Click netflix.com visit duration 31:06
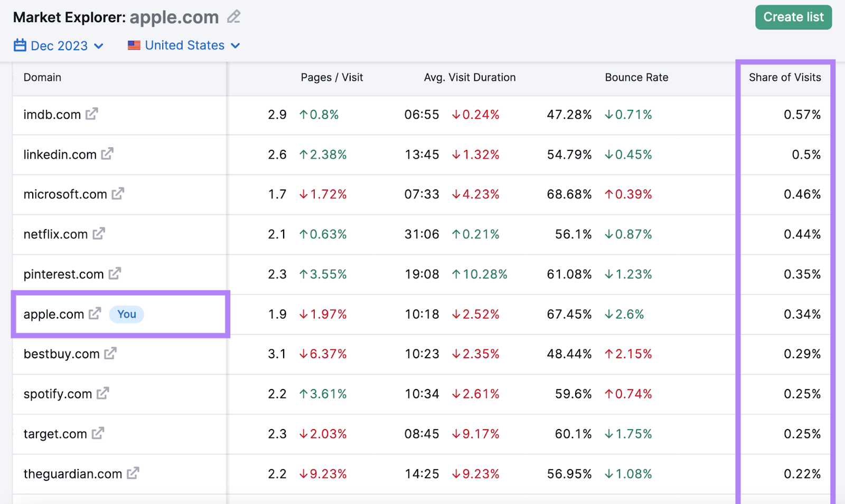This screenshot has height=504, width=845. [421, 234]
